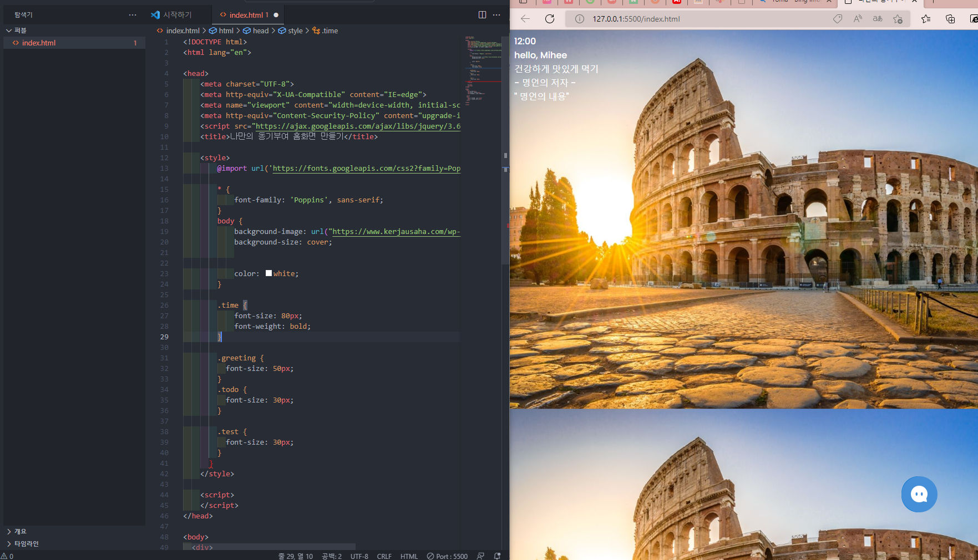This screenshot has height=560, width=978.
Task: Click 'font-weight: bold;' code line
Action: [272, 327]
